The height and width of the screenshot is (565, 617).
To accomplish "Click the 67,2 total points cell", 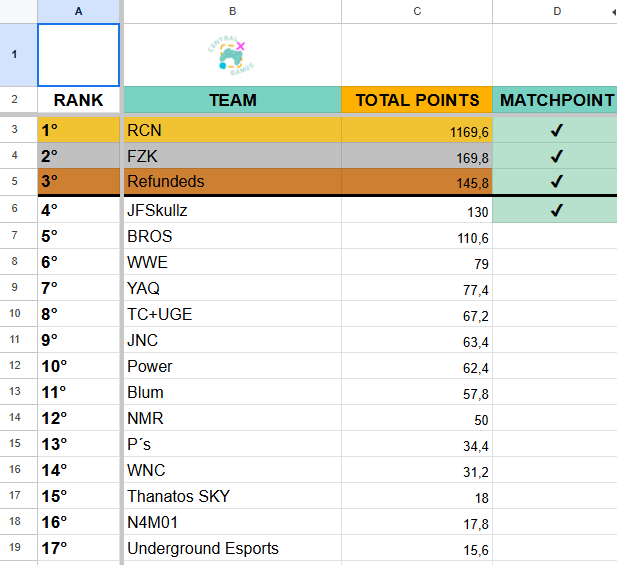I will click(417, 314).
